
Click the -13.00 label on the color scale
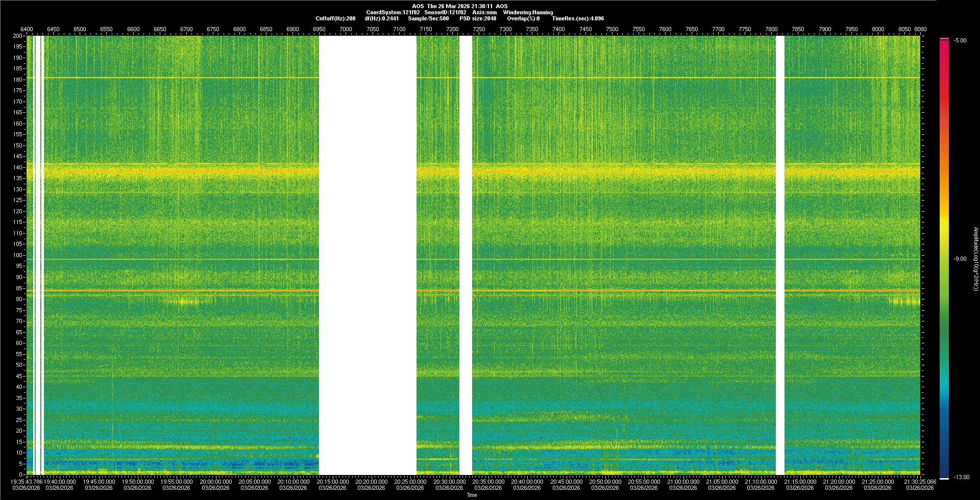click(x=961, y=478)
